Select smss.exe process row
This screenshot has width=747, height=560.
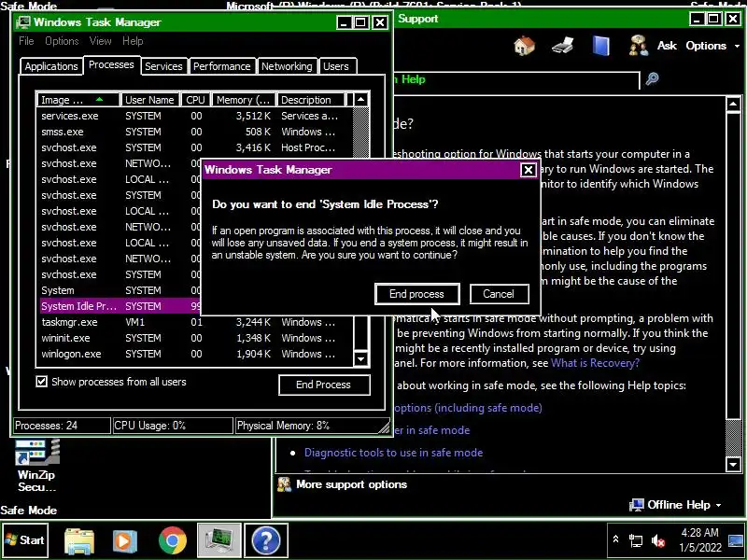(195, 132)
